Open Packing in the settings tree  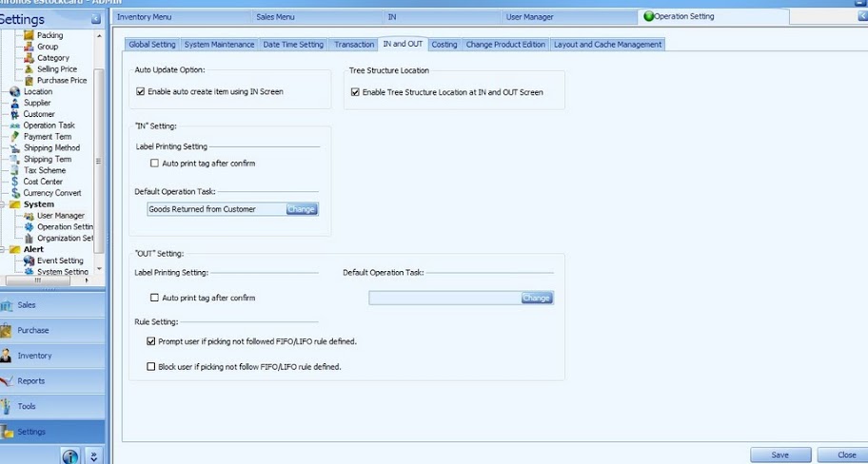coord(49,35)
